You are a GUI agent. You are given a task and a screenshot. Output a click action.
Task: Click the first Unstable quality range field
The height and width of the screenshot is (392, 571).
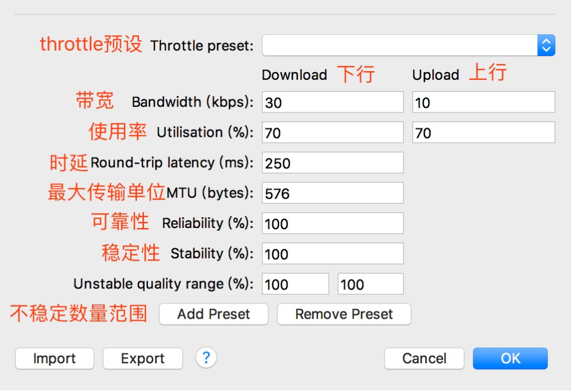coord(296,283)
